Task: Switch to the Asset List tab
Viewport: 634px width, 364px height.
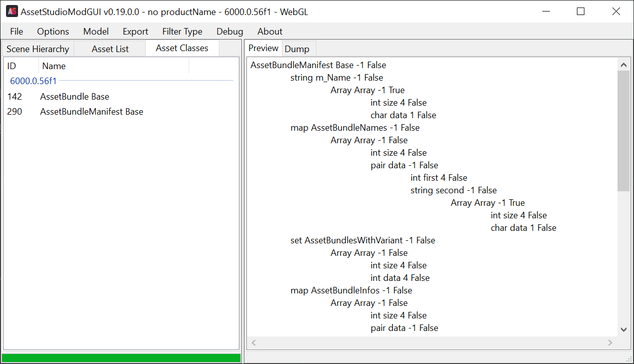Action: 110,49
